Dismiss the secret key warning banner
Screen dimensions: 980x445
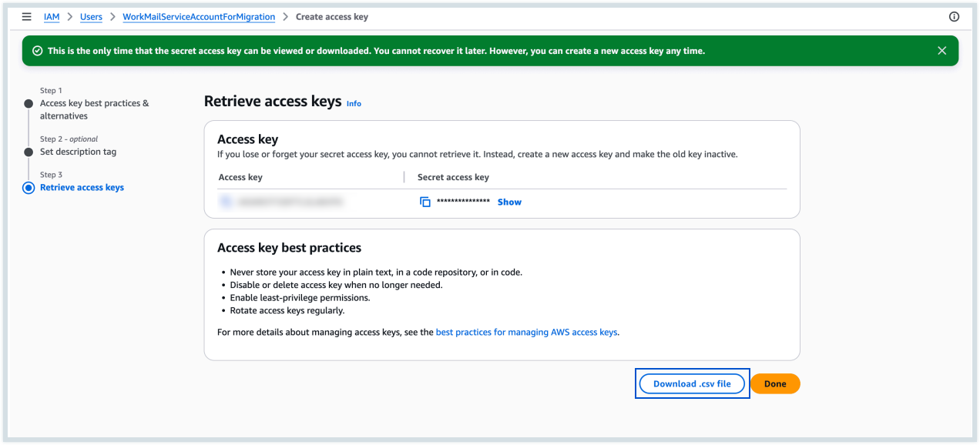(x=941, y=50)
